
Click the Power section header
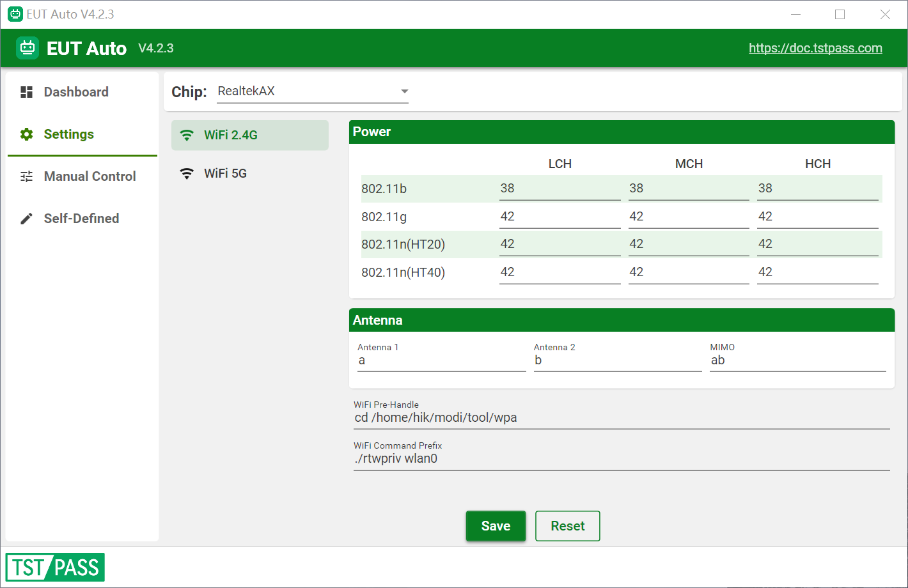[622, 132]
